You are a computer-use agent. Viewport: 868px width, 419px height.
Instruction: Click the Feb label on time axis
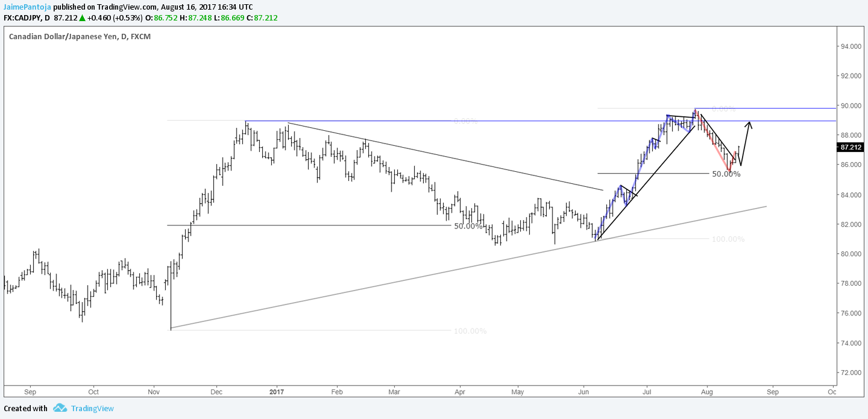tap(336, 391)
